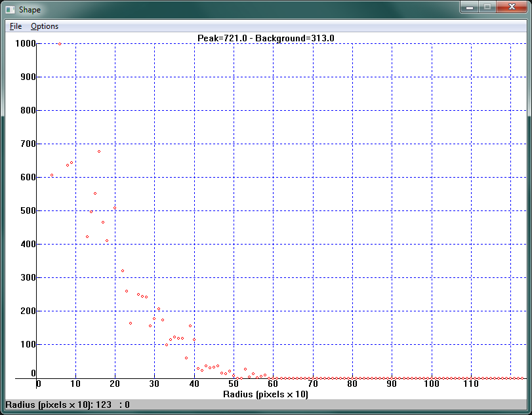Click the 0 origin label on X axis
The height and width of the screenshot is (415, 532).
38,384
